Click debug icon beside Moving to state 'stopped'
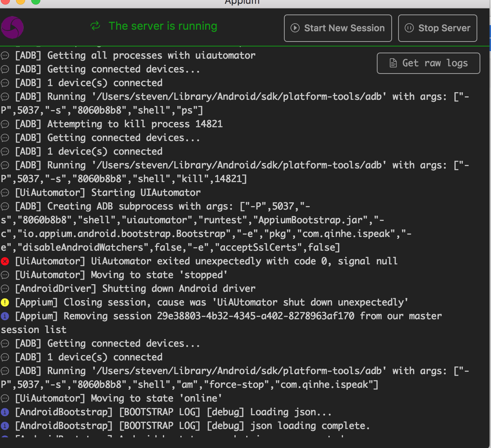The width and height of the screenshot is (491, 448). click(5, 275)
